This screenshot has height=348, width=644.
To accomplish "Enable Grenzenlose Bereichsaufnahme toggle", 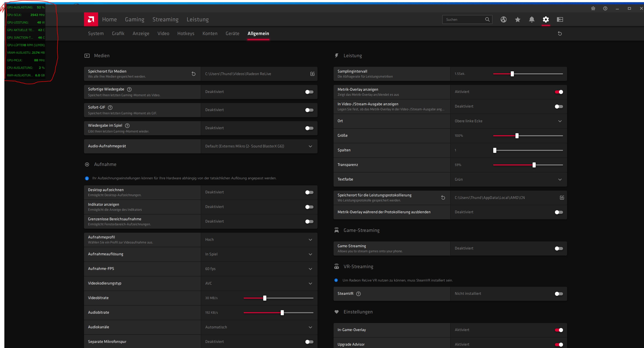I will (309, 221).
